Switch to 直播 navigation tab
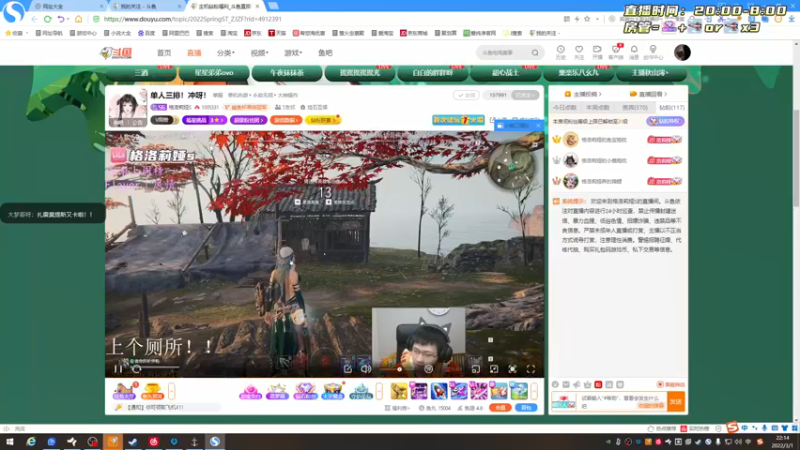Image resolution: width=800 pixels, height=450 pixels. pos(194,53)
